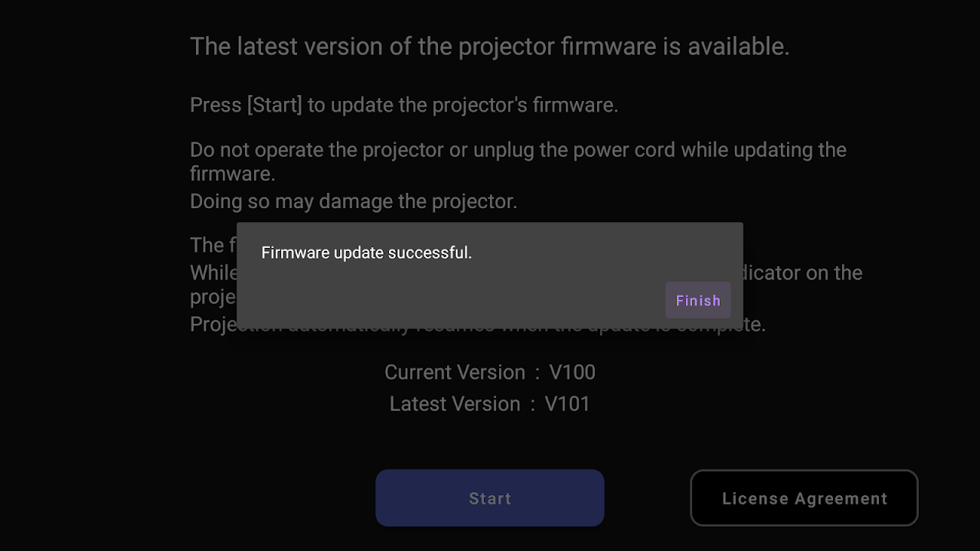The height and width of the screenshot is (551, 980).
Task: Click the headline about latest firmware available
Action: [489, 47]
